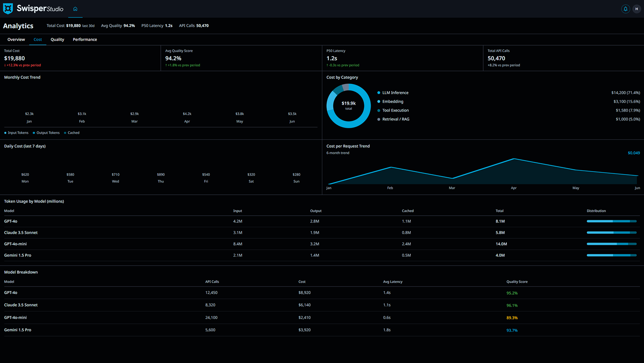Select the Home navigation icon
The height and width of the screenshot is (363, 644).
pyautogui.click(x=75, y=8)
